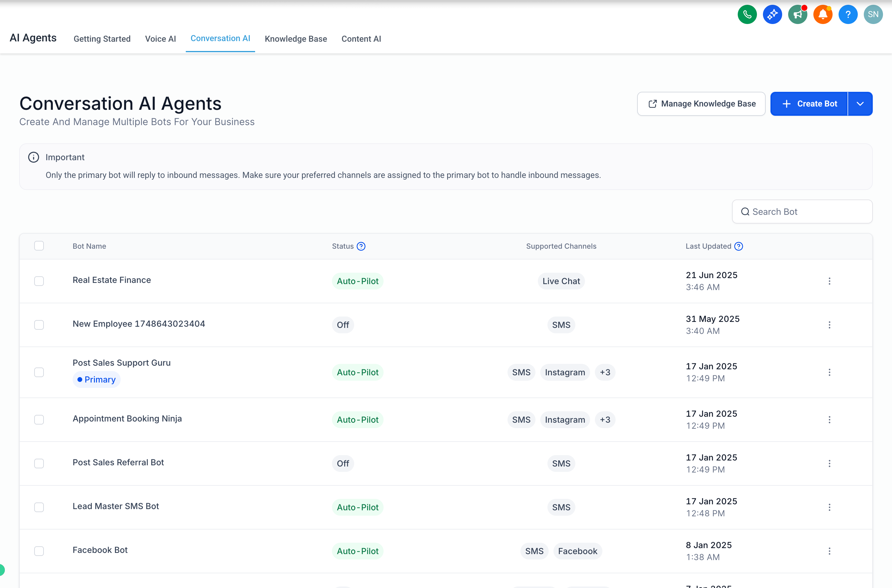This screenshot has height=588, width=892.
Task: Check the Facebook Bot row checkbox
Action: pos(39,551)
